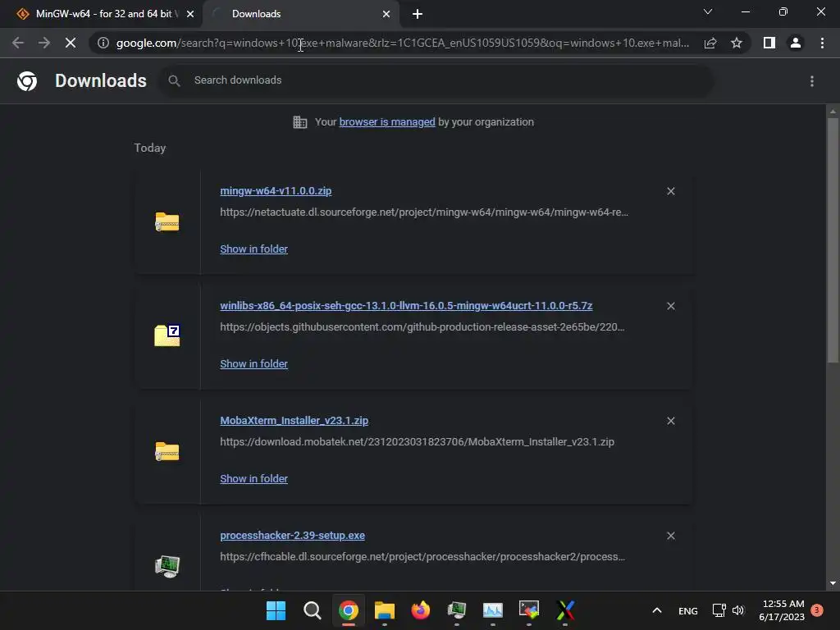Show MobaXterm installer zip in folder
The width and height of the screenshot is (840, 630).
254,479
